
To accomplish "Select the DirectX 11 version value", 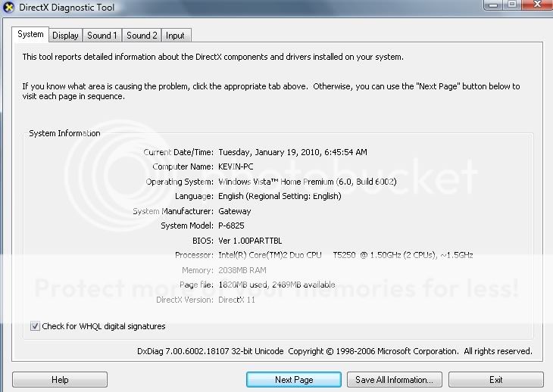I will (238, 300).
